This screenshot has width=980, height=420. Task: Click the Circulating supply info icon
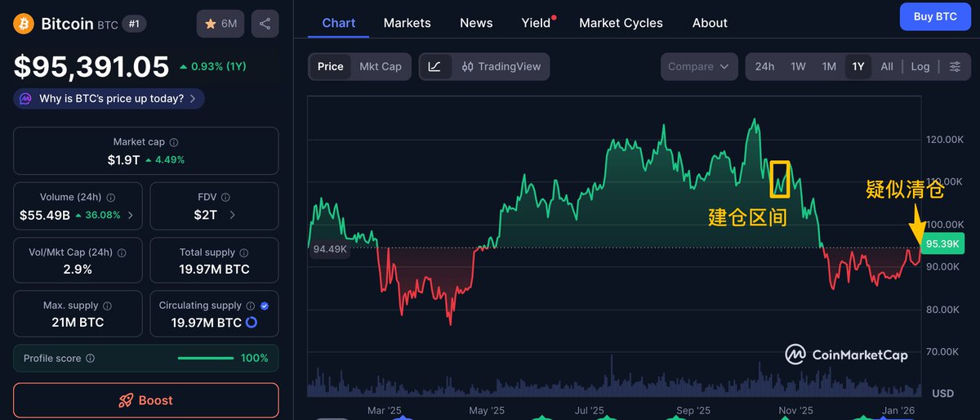coord(251,306)
